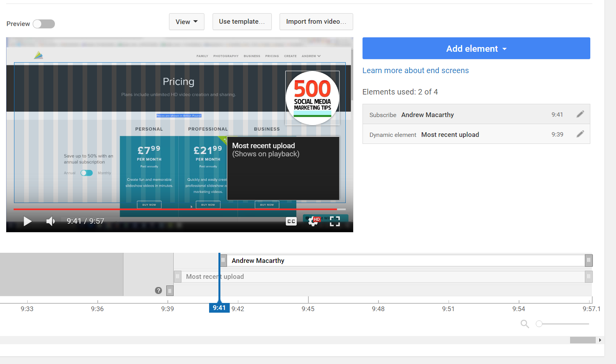
Task: Click the 9:45 timeline tick label
Action: click(308, 309)
